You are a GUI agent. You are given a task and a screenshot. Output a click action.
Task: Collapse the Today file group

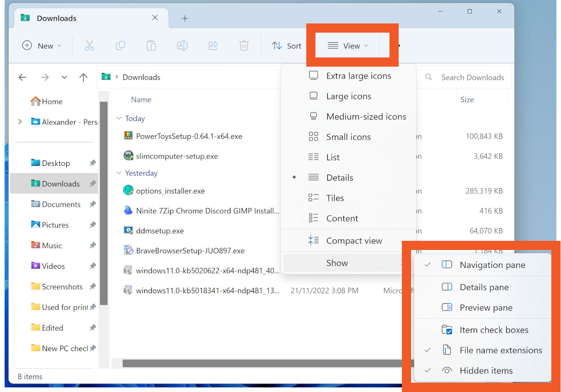pyautogui.click(x=119, y=119)
